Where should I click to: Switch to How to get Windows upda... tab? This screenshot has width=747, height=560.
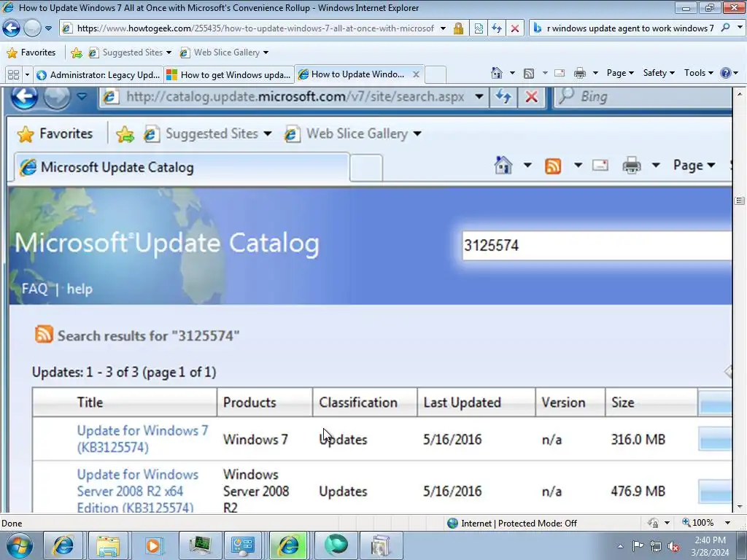pos(229,75)
